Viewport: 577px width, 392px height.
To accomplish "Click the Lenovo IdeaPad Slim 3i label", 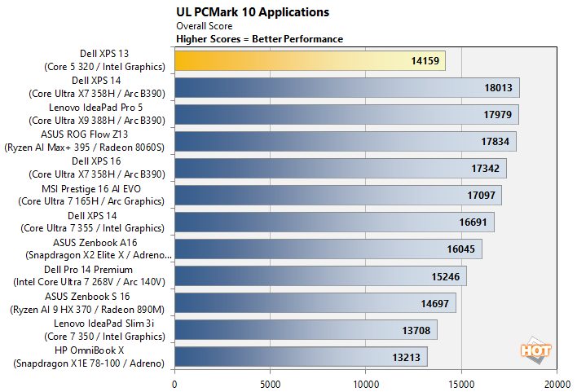I will click(104, 330).
